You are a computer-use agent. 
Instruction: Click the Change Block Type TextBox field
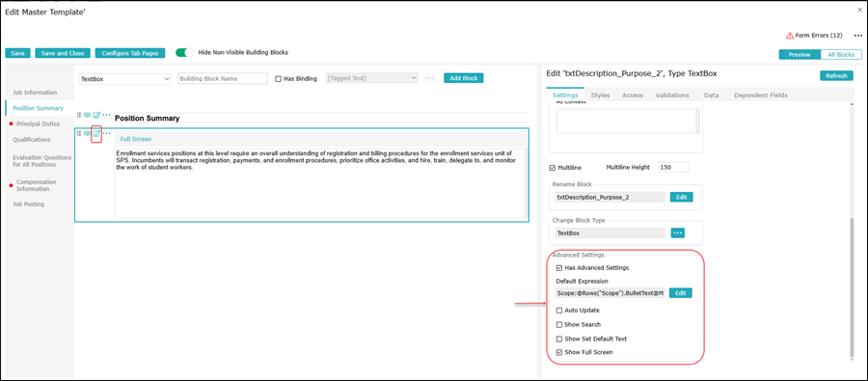(610, 233)
